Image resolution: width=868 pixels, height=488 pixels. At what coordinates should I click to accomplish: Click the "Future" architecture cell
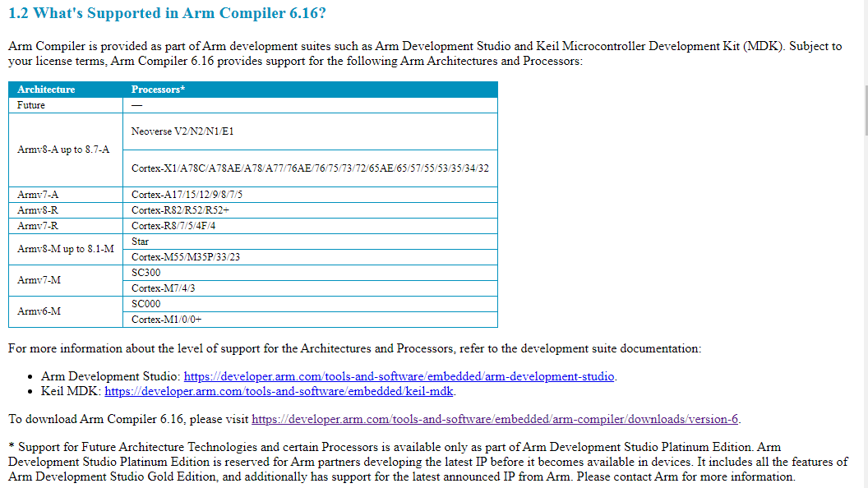[65, 105]
